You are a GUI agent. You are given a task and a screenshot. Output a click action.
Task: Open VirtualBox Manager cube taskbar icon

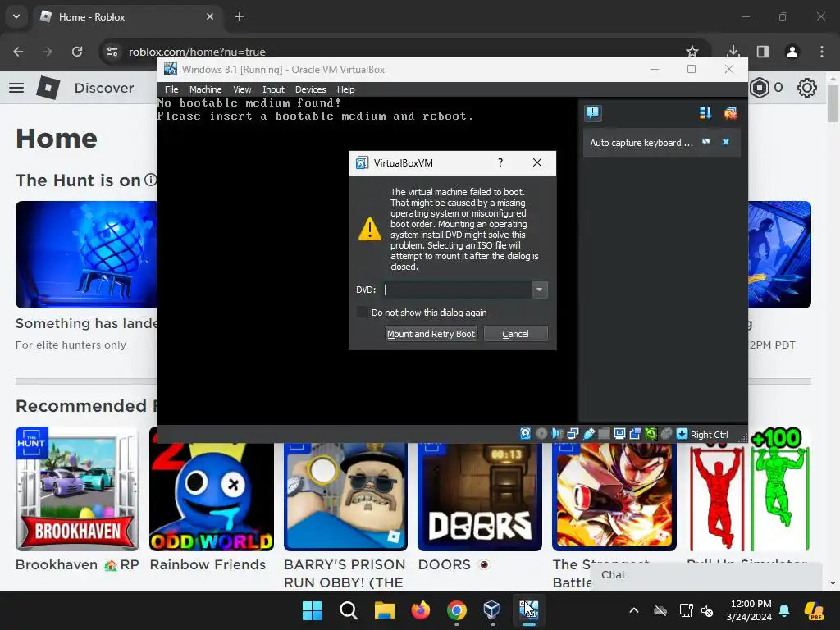[492, 610]
